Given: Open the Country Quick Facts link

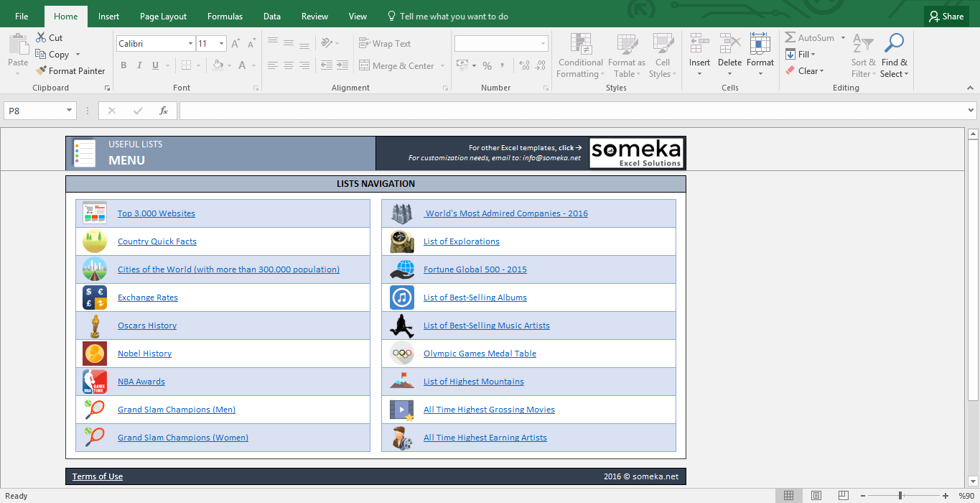Looking at the screenshot, I should point(157,241).
